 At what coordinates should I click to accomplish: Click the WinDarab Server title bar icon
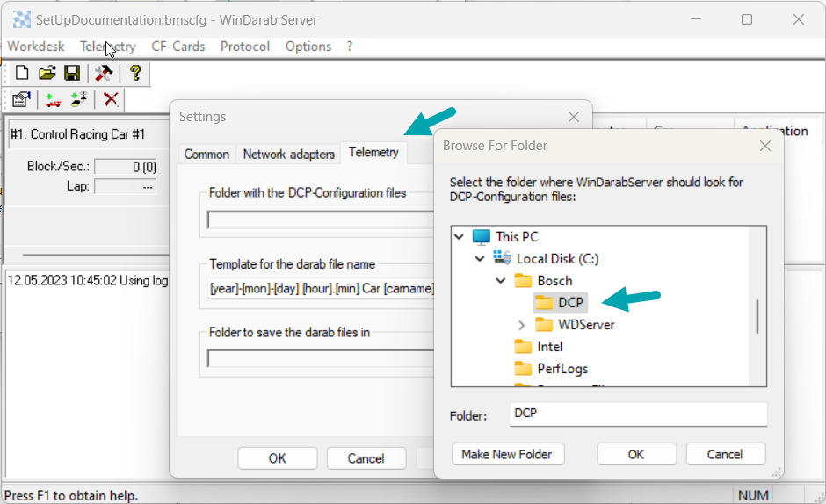coord(22,20)
